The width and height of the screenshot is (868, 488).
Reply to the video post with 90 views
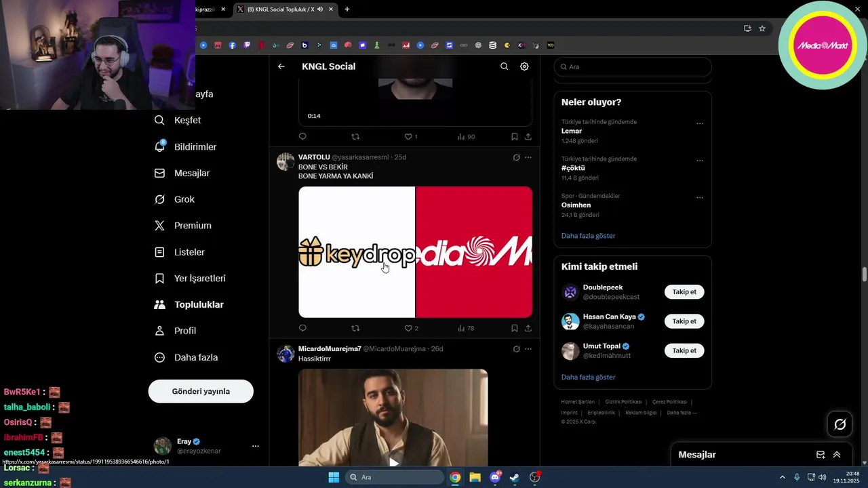click(x=302, y=136)
